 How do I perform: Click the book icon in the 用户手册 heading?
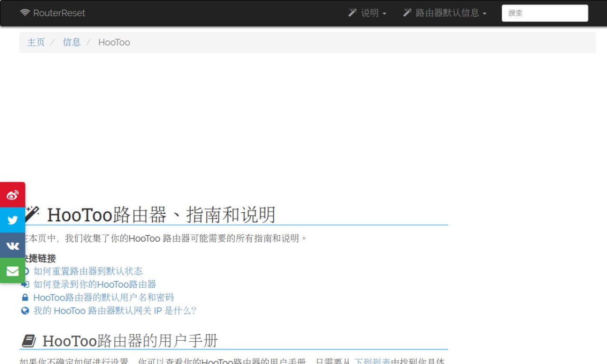(x=29, y=341)
